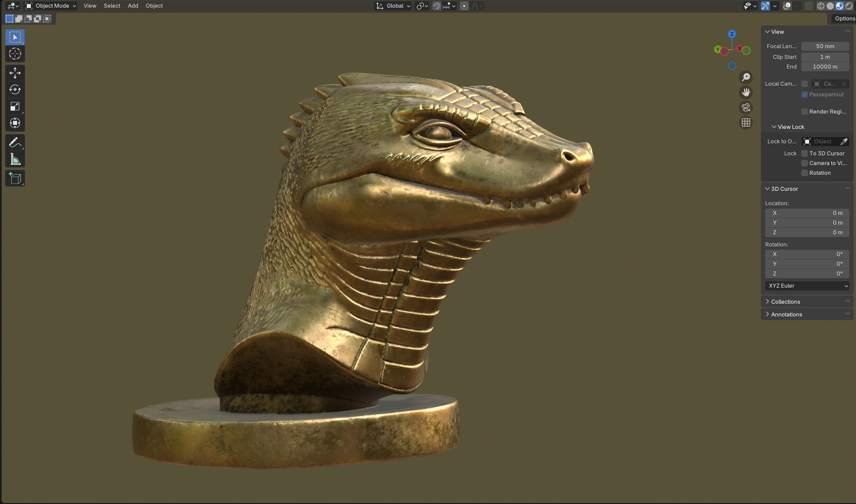
Task: Select the Add Cube tool
Action: click(15, 178)
